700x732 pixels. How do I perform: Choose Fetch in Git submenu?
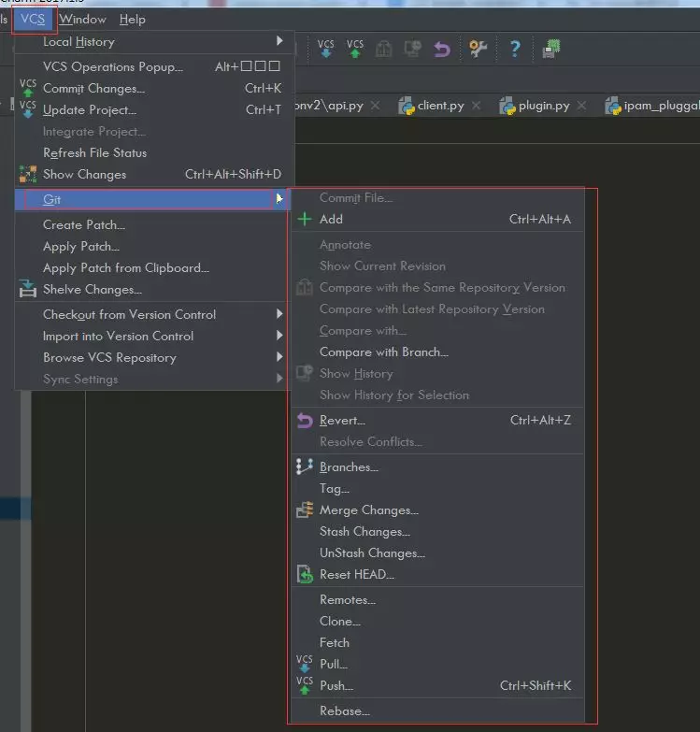[x=437, y=642]
